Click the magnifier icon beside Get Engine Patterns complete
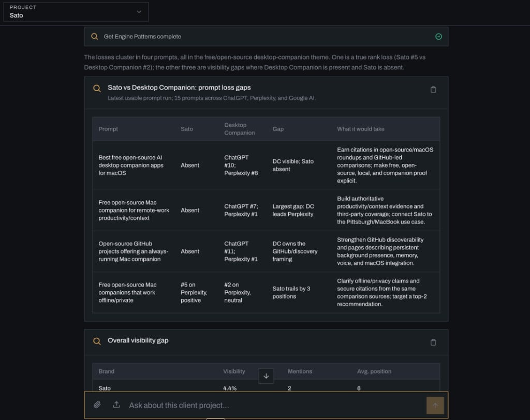Viewport: 530px width, 420px height. pos(95,37)
